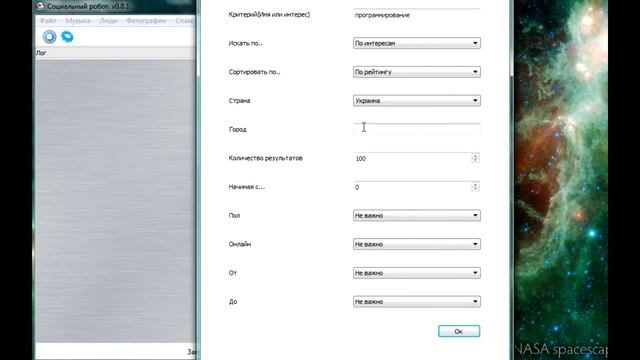640x360 pixels.
Task: Click the Сортировать по.. label
Action: pos(254,72)
